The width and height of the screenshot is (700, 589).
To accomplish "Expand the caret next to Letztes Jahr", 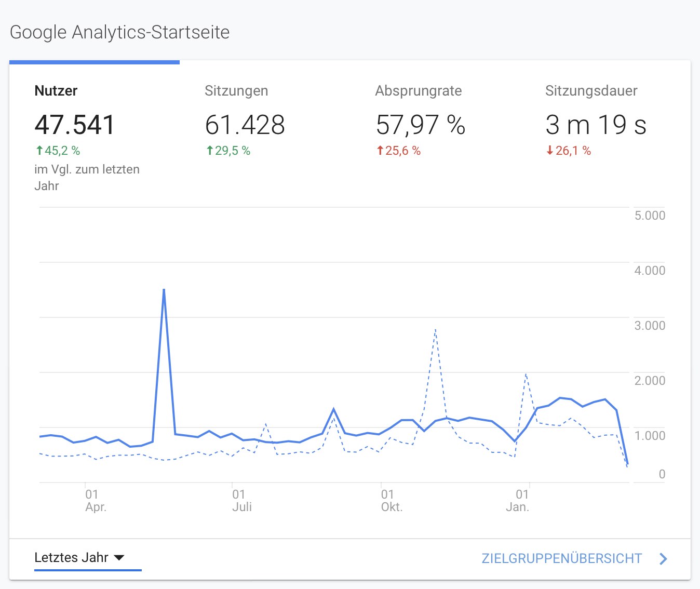I will [x=119, y=558].
